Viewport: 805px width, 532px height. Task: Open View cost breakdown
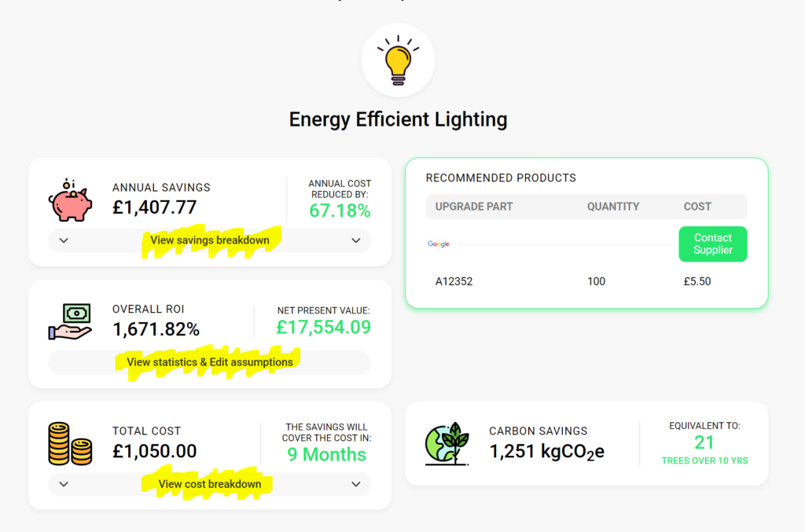pyautogui.click(x=209, y=484)
